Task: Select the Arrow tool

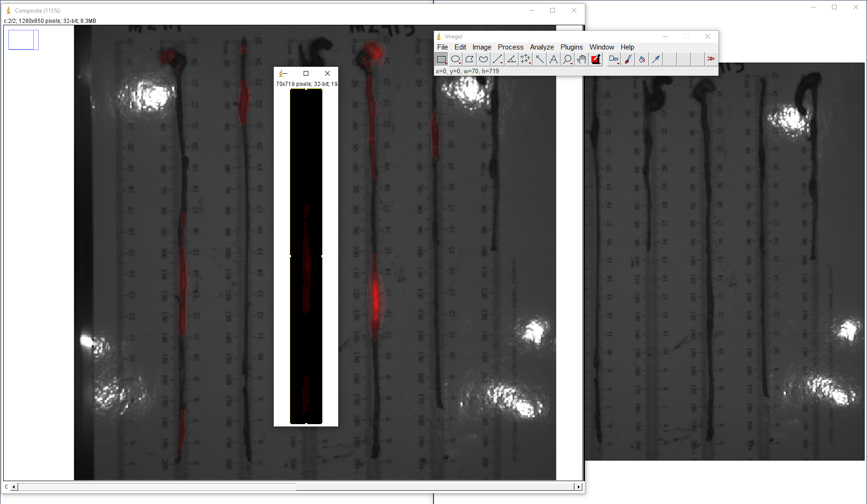Action: (656, 59)
